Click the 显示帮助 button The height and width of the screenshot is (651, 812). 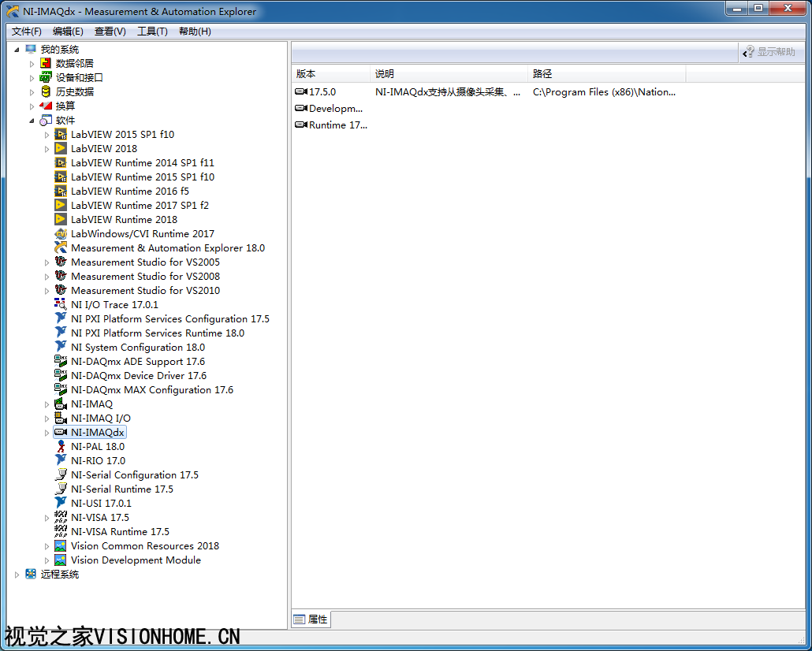click(x=769, y=52)
